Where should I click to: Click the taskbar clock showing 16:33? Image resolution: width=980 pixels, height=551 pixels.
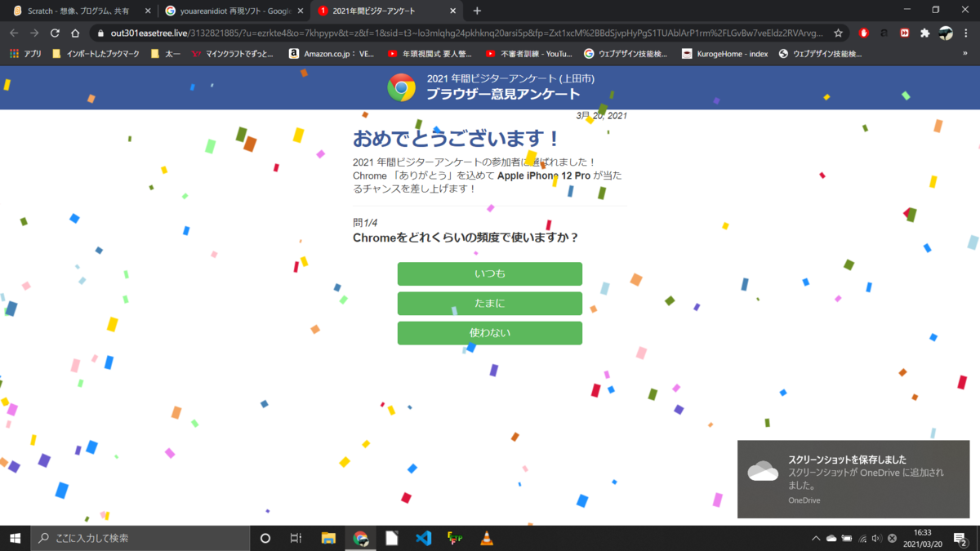coord(922,539)
